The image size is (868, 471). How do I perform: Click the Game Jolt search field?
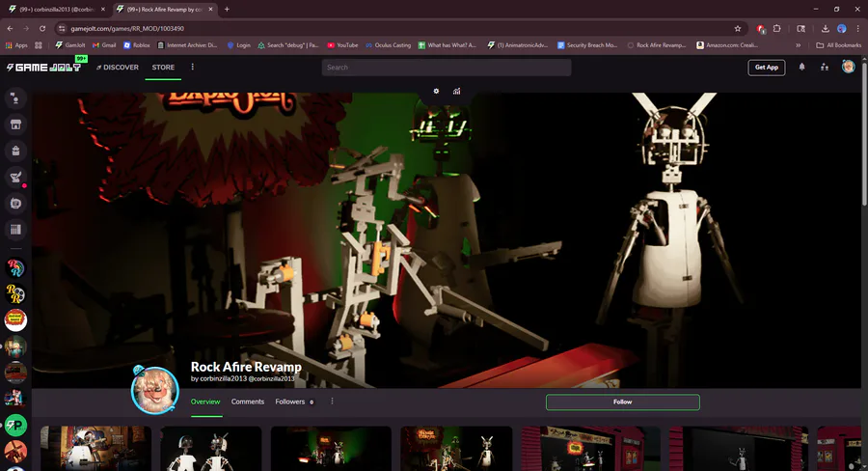tap(447, 68)
